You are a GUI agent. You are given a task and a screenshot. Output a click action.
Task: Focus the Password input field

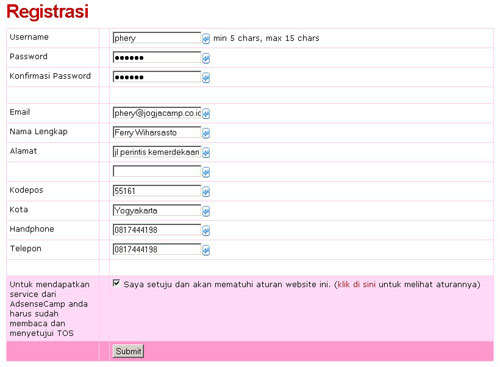pos(157,57)
